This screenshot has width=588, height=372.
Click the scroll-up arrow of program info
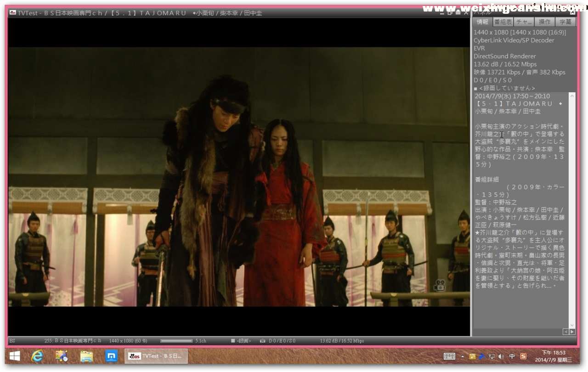(x=572, y=96)
